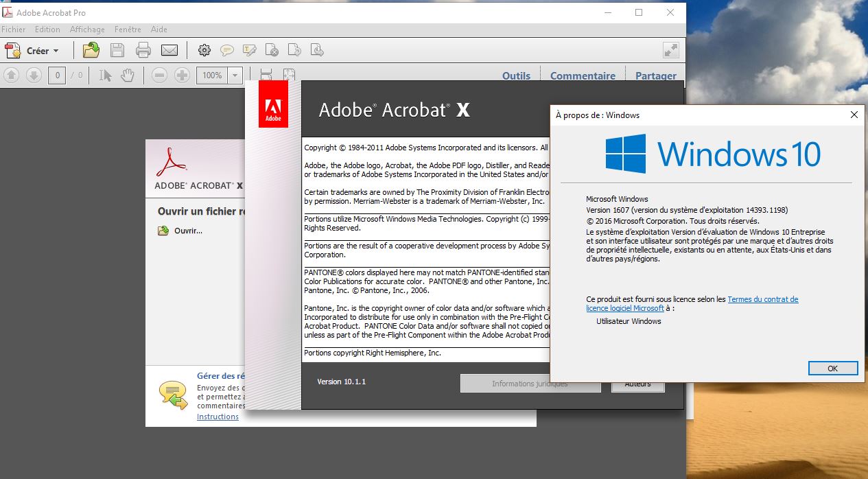This screenshot has width=868, height=479.
Task: Click "Portions copyright Right Hemisphere, Inc." text
Action: tap(373, 353)
